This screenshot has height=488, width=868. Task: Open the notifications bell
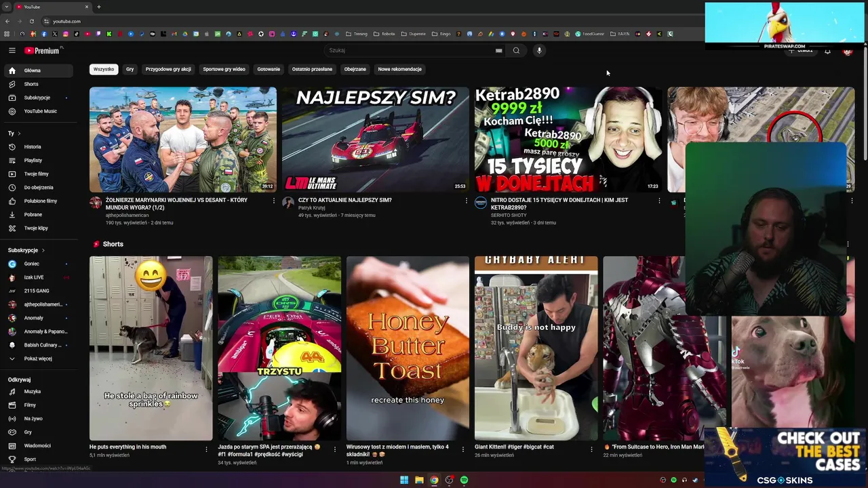pos(827,51)
